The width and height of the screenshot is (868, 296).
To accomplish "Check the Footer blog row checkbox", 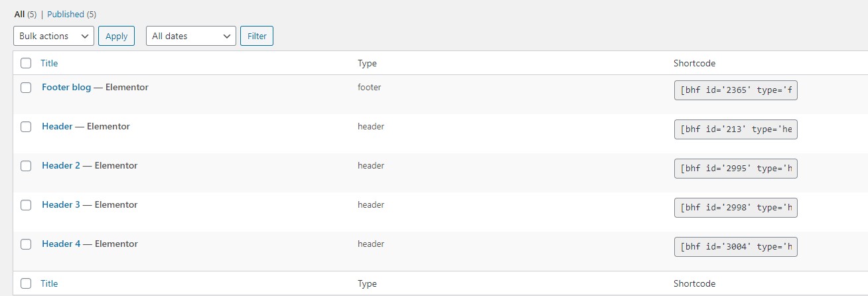I will [x=26, y=88].
